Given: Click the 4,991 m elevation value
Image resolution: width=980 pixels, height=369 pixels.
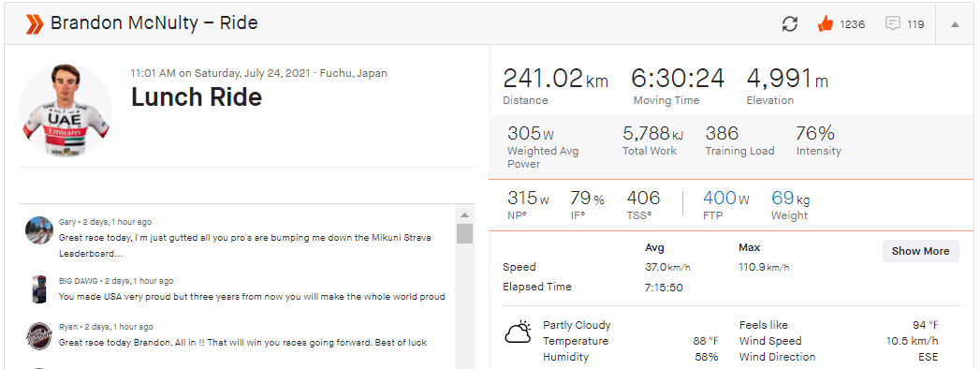Looking at the screenshot, I should tap(787, 79).
